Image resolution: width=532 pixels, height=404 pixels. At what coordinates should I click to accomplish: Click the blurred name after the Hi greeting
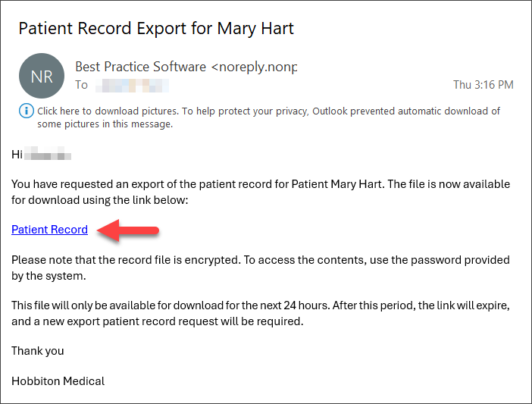[x=49, y=155]
